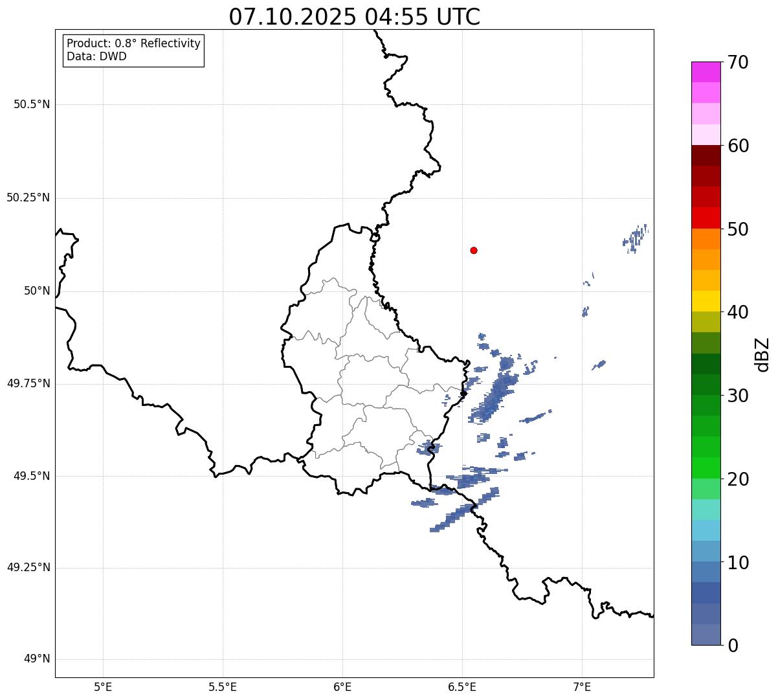This screenshot has height=700, width=778.
Task: Click the small radar echo near 50.15°N 7.2°E
Action: (635, 239)
